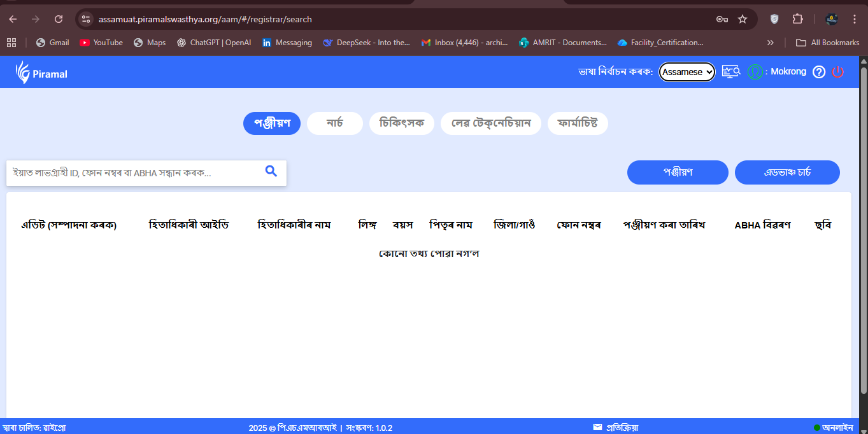Open the Chrome extensions puzzle icon
This screenshot has height=434, width=868.
(x=797, y=19)
